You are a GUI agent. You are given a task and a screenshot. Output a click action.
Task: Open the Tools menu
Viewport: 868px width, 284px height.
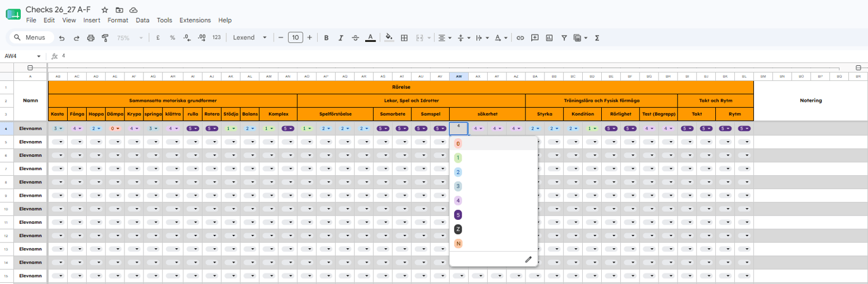(x=164, y=20)
